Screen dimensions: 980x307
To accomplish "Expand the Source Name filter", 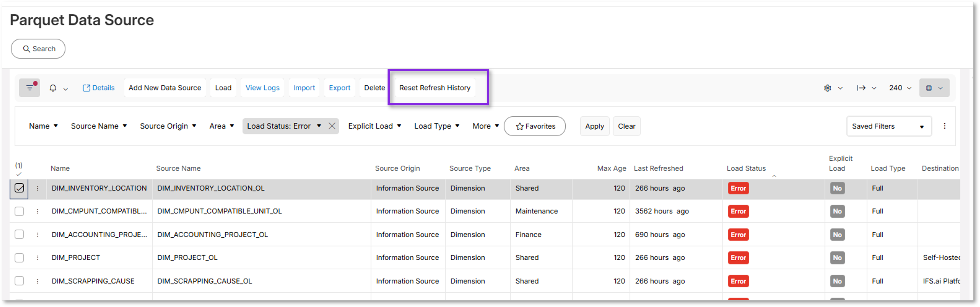I will [x=99, y=126].
